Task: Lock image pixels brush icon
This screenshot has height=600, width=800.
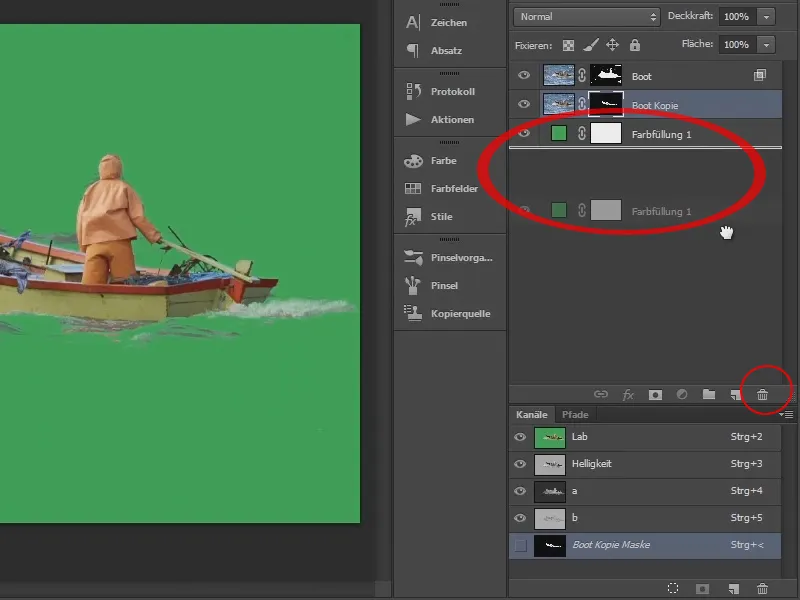Action: tap(591, 45)
